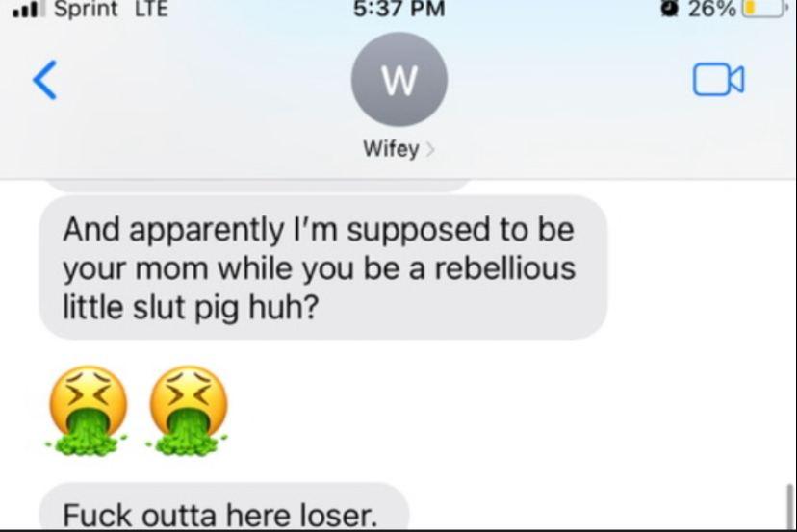Tap the alarm clock status icon
797x532 pixels.
pos(671,9)
